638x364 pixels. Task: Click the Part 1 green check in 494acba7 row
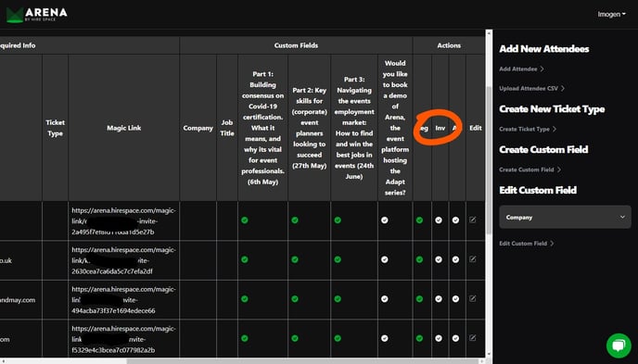[x=245, y=299]
